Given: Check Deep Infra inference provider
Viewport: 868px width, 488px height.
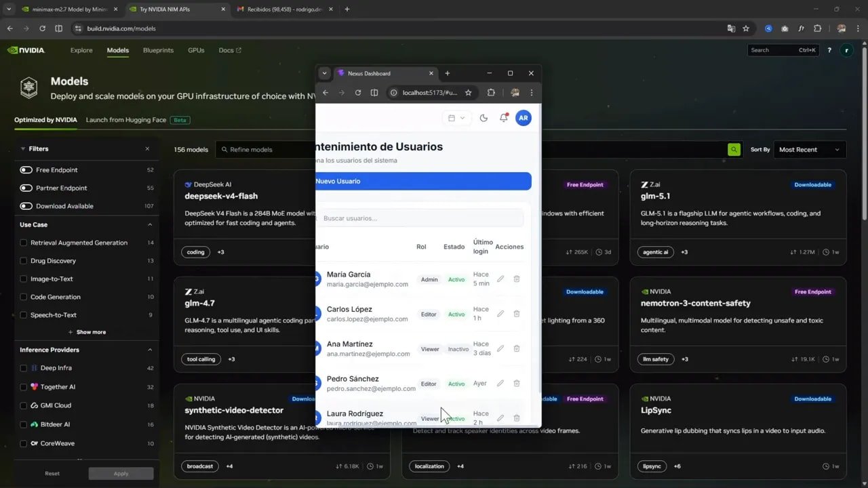Looking at the screenshot, I should (24, 368).
